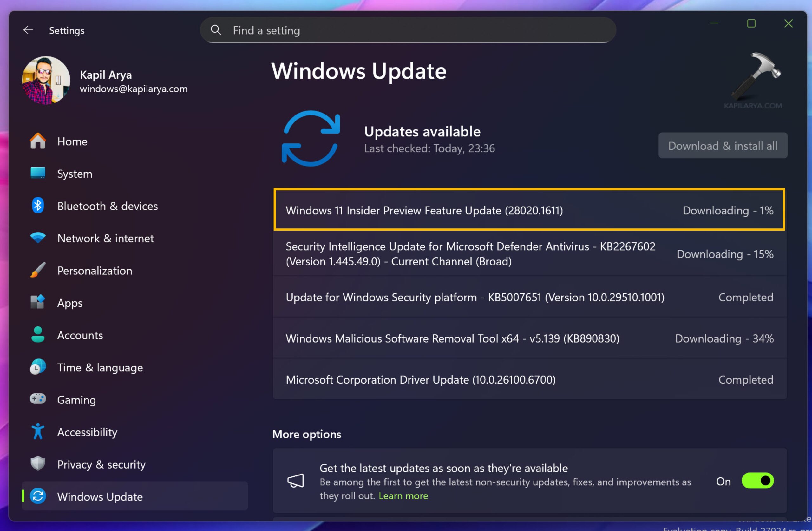Viewport: 812px width, 531px height.
Task: Click the Home house icon
Action: coord(38,141)
